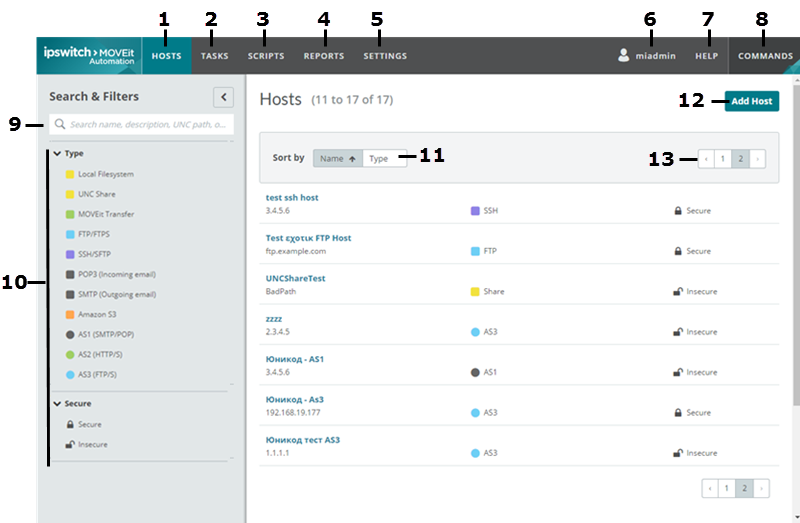Open the Юникод - As3 host

point(294,399)
